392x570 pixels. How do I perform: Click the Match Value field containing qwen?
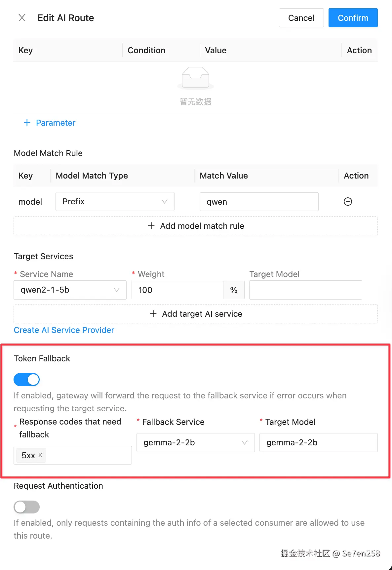pyautogui.click(x=259, y=202)
